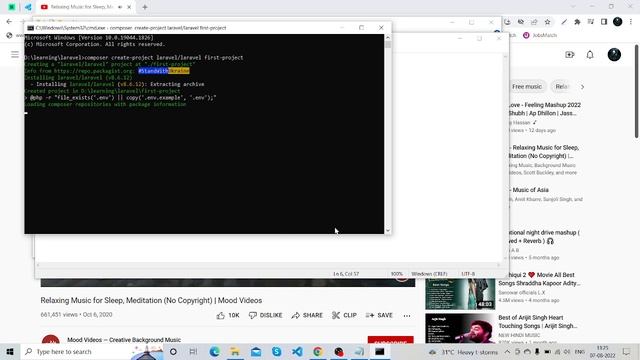Open Chrome's three-dot menu

[631, 22]
